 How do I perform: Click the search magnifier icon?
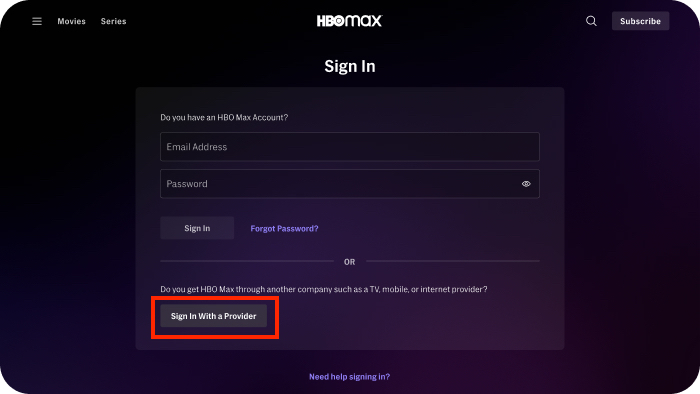pyautogui.click(x=591, y=21)
